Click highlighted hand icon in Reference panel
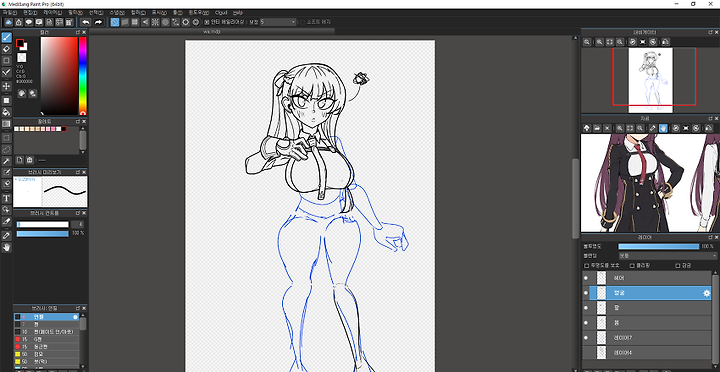This screenshot has width=720, height=372. (663, 128)
